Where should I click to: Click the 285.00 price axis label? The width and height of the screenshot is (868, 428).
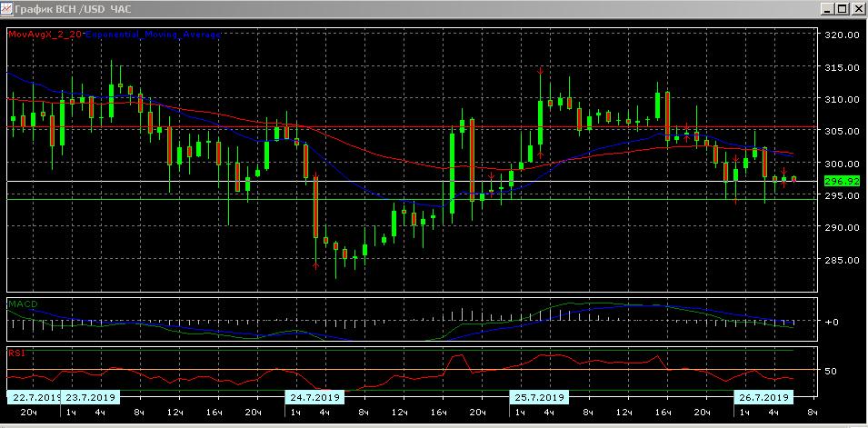[842, 260]
